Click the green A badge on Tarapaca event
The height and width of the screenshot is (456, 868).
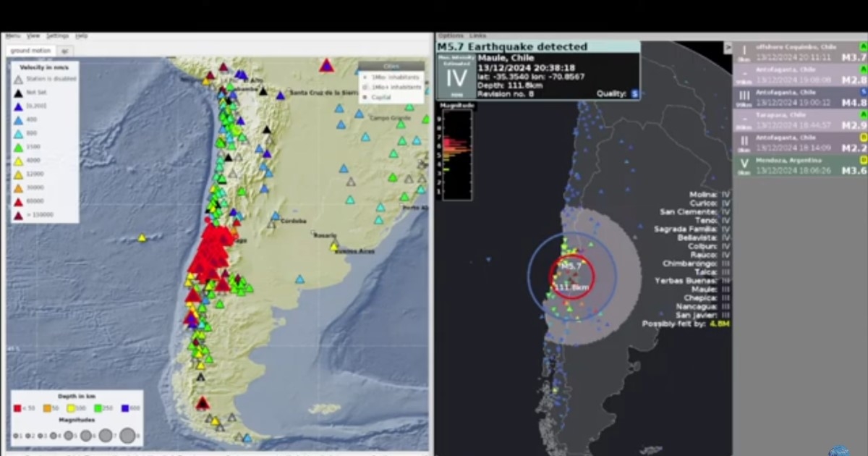(x=863, y=114)
